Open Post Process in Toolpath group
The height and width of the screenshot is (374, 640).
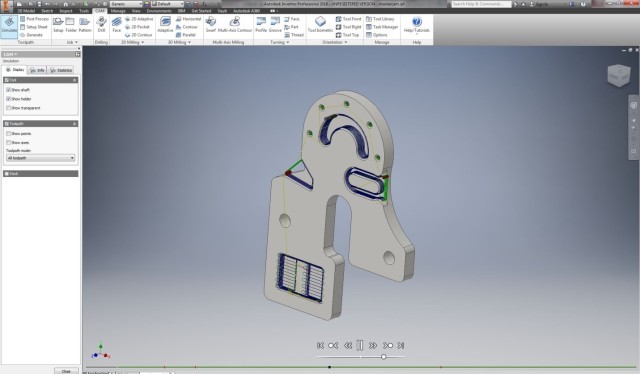coord(34,19)
